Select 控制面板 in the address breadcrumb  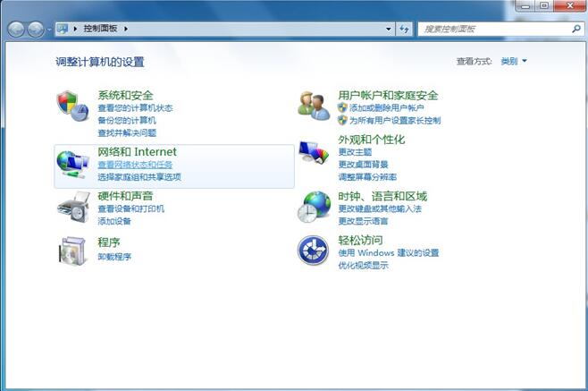pos(102,29)
